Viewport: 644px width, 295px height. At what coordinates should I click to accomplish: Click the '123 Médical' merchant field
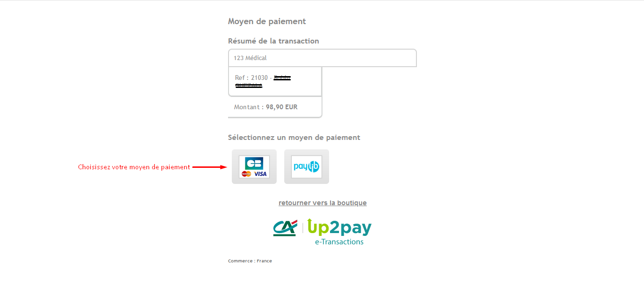(x=322, y=58)
